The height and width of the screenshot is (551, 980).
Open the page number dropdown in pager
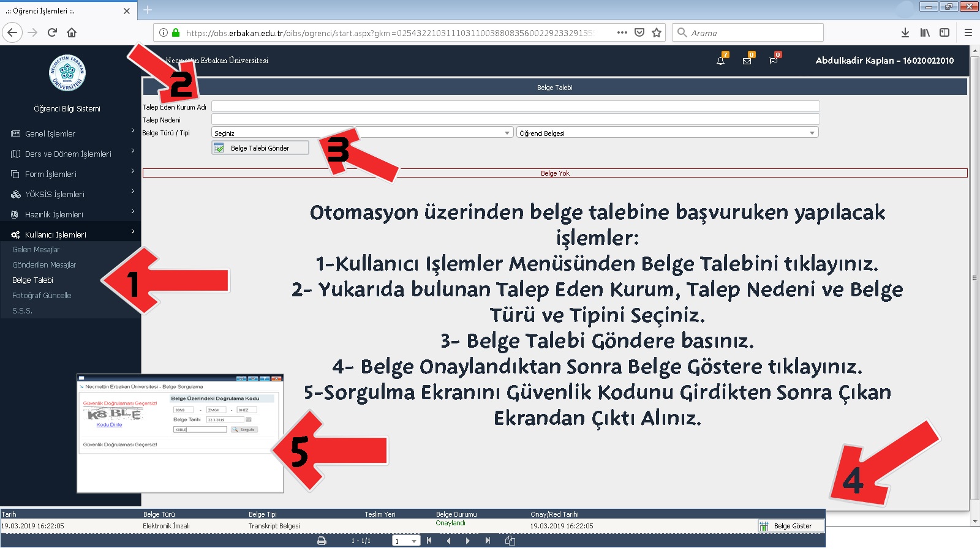[406, 541]
